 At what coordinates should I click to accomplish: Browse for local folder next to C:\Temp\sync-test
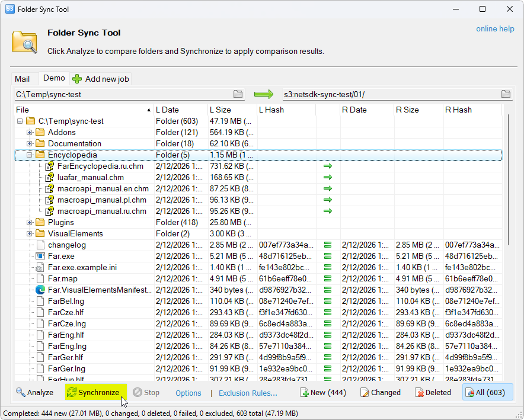[238, 94]
